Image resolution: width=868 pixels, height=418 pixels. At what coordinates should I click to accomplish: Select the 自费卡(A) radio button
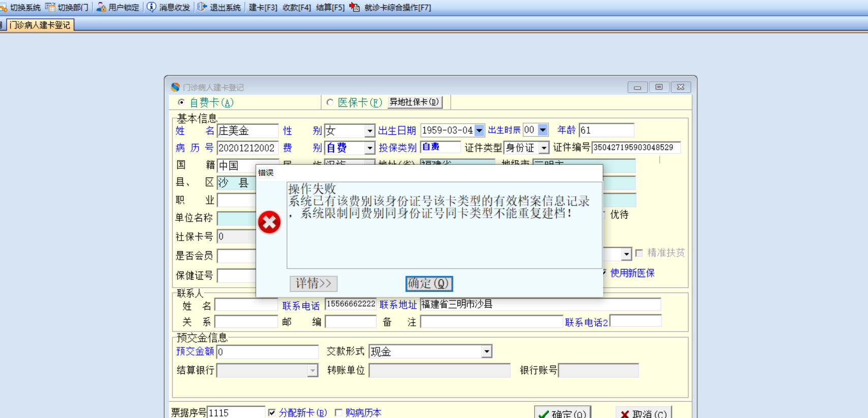(181, 102)
